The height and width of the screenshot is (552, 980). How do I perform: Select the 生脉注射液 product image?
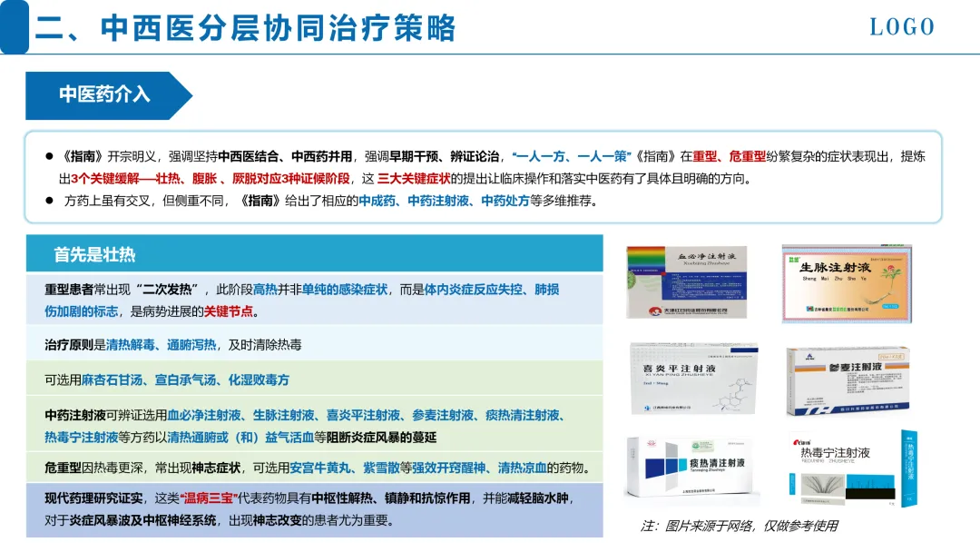click(847, 284)
